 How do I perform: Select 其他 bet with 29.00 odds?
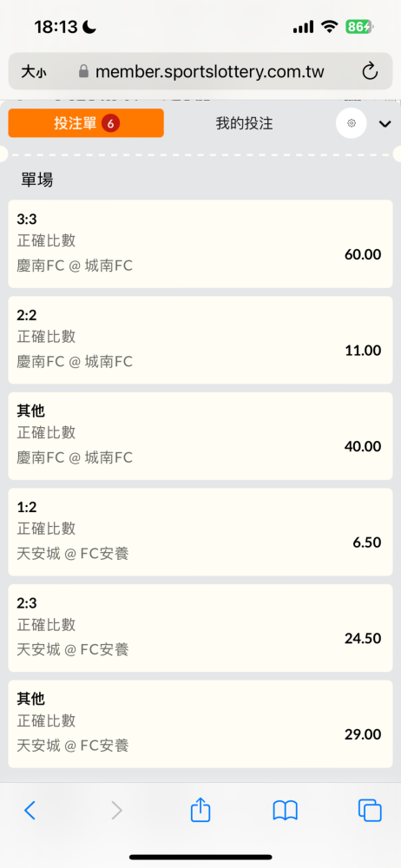(200, 724)
